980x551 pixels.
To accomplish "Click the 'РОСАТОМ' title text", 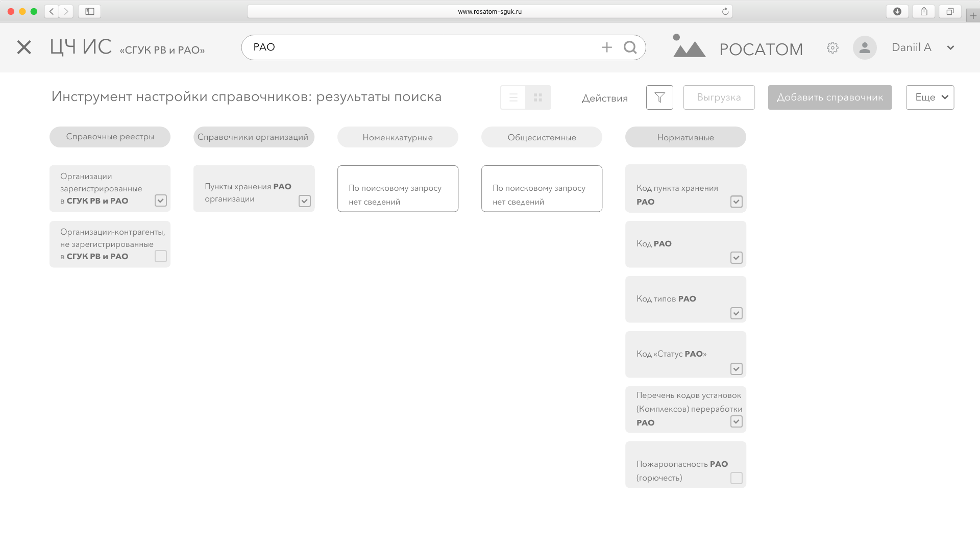I will coord(761,49).
